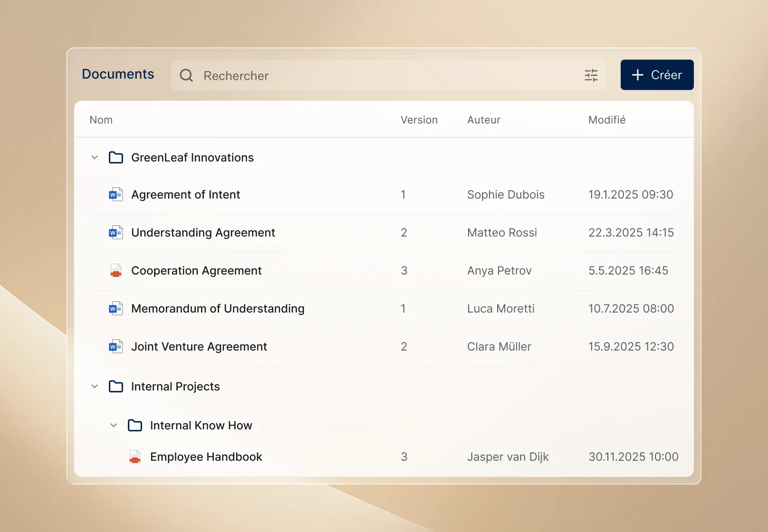Click PDF icon of Cooperation Agreement
The width and height of the screenshot is (768, 532).
pos(116,271)
